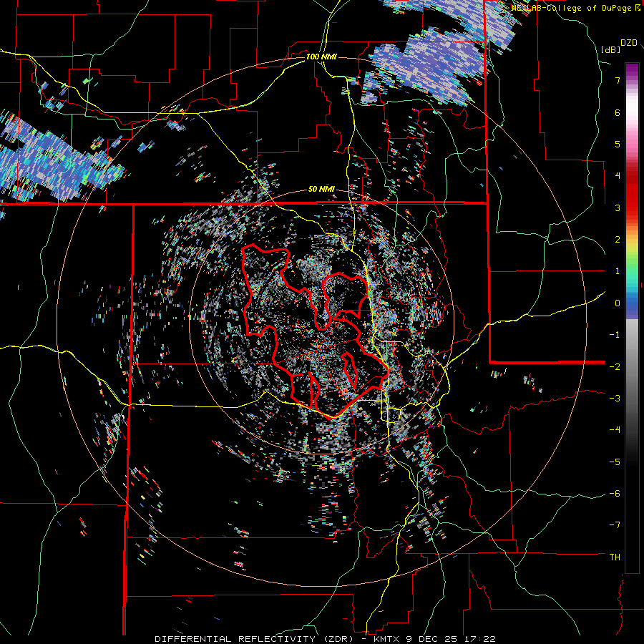
Task: Click the "2" value on the scale
Action: (x=618, y=240)
